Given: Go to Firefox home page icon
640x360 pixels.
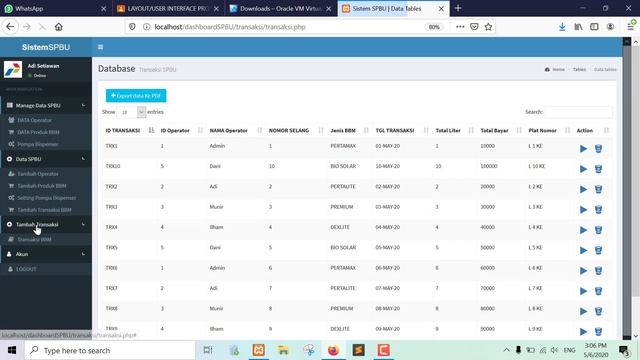Looking at the screenshot, I should pos(59,27).
